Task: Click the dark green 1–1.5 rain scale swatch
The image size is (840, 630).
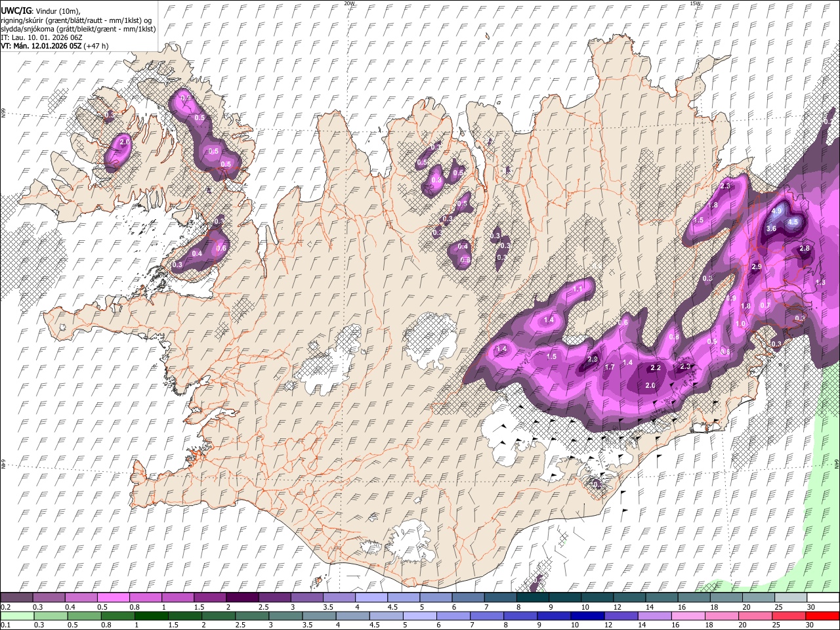Action: (x=153, y=616)
